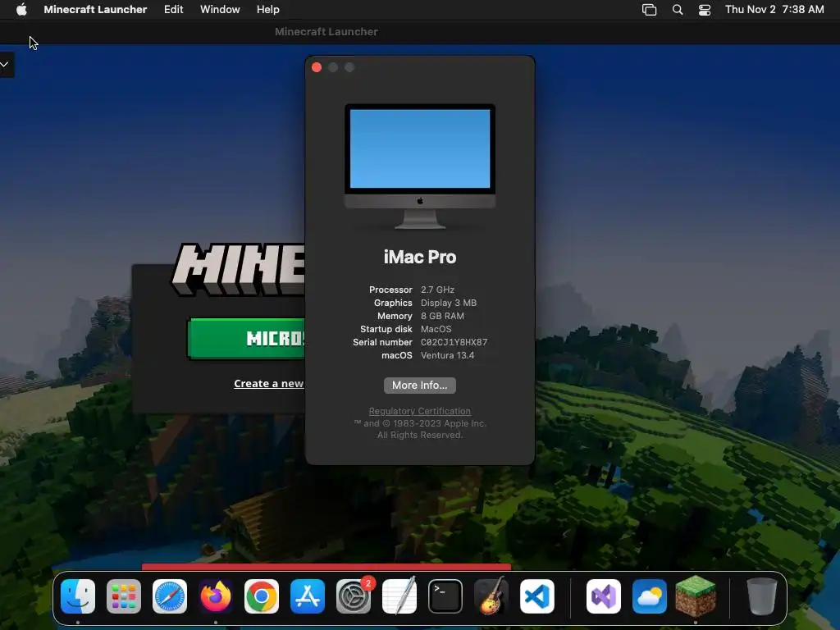Launch Firefox from the dock

click(x=216, y=596)
